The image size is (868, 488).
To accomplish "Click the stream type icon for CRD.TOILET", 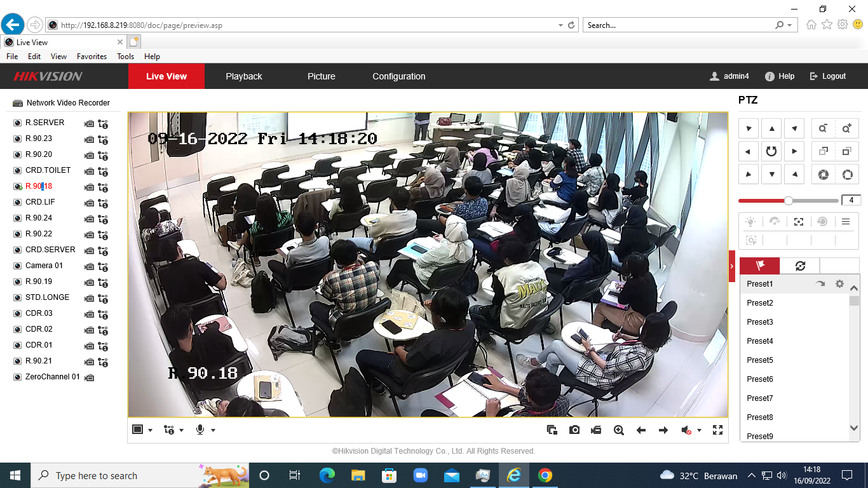I will (103, 171).
